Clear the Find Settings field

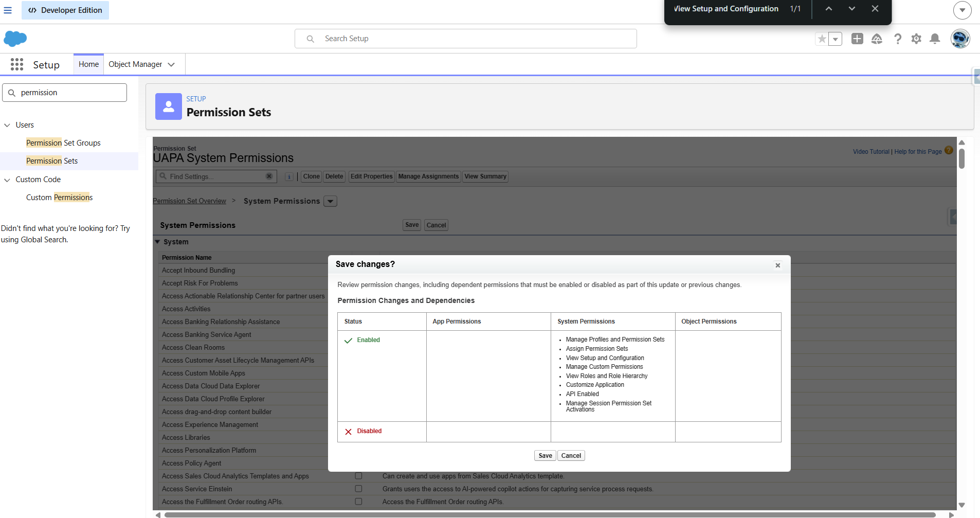[x=269, y=176]
